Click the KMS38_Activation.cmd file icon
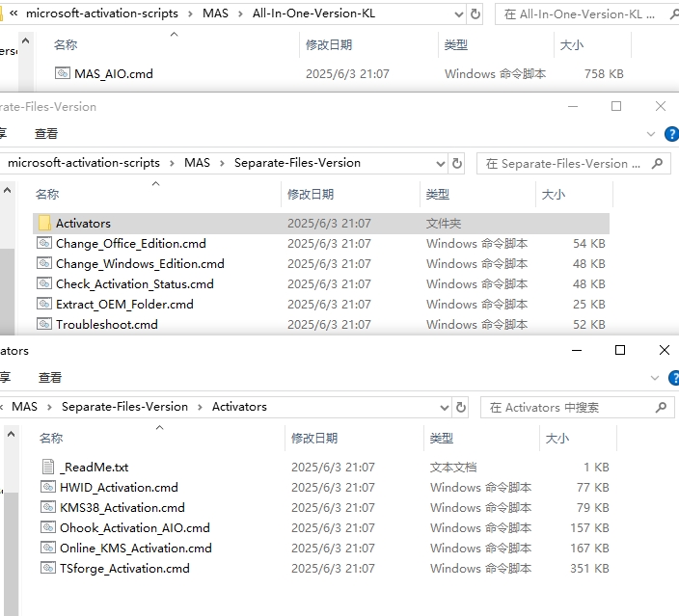This screenshot has width=679, height=616. 48,507
